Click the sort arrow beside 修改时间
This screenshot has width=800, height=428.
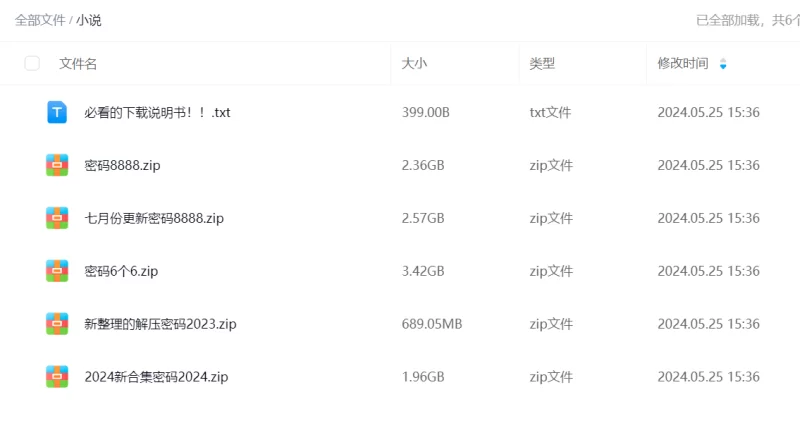723,64
